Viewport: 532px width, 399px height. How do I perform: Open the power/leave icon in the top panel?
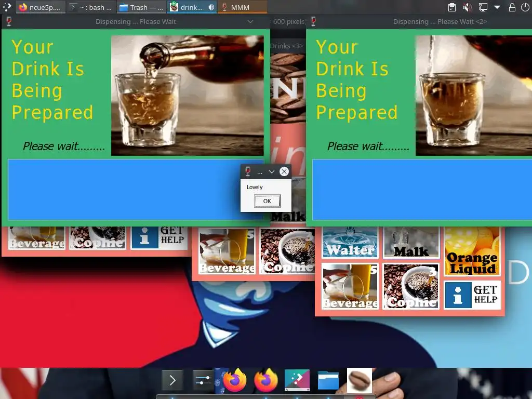(525, 7)
